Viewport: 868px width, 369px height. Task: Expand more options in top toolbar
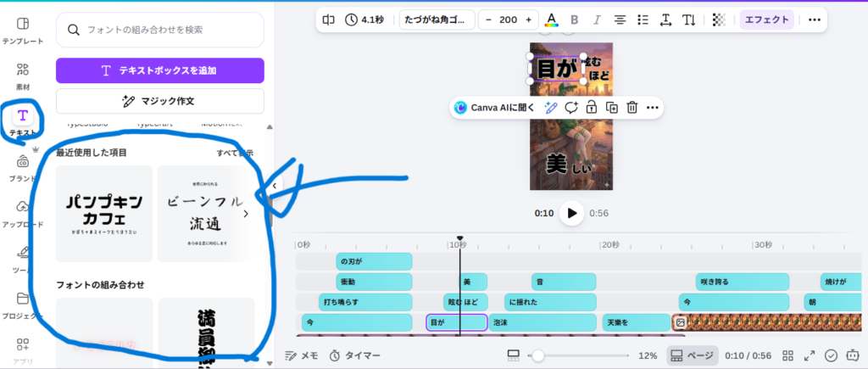point(814,20)
